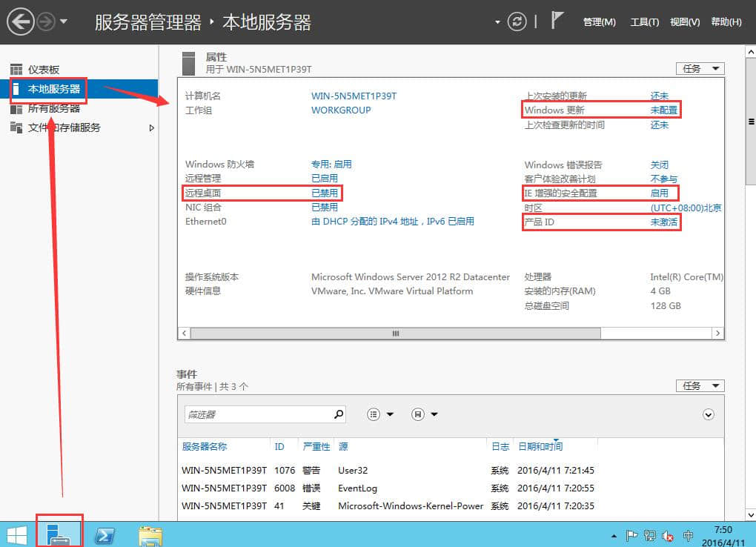Click 上次检查更新的时间 还未 link
The image size is (756, 547).
pyautogui.click(x=659, y=125)
